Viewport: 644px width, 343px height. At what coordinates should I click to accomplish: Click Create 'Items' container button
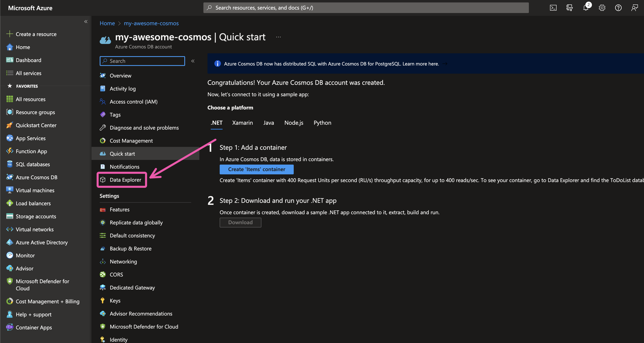coord(256,169)
